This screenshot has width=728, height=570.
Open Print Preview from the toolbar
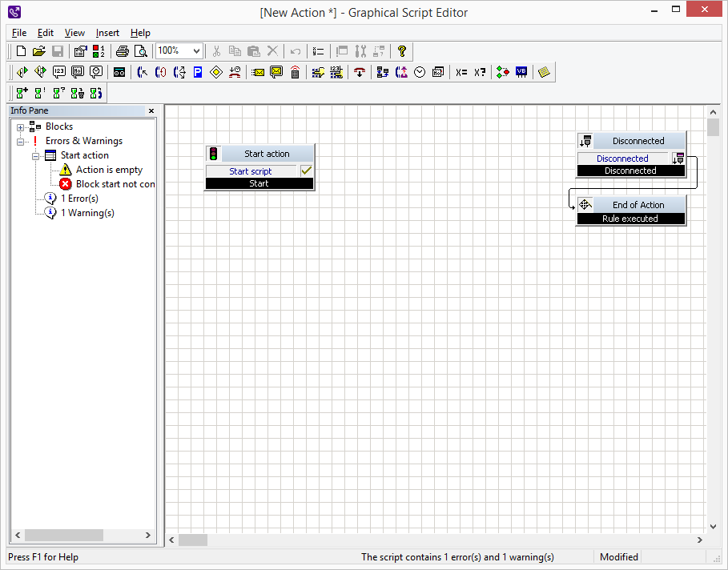coord(140,51)
